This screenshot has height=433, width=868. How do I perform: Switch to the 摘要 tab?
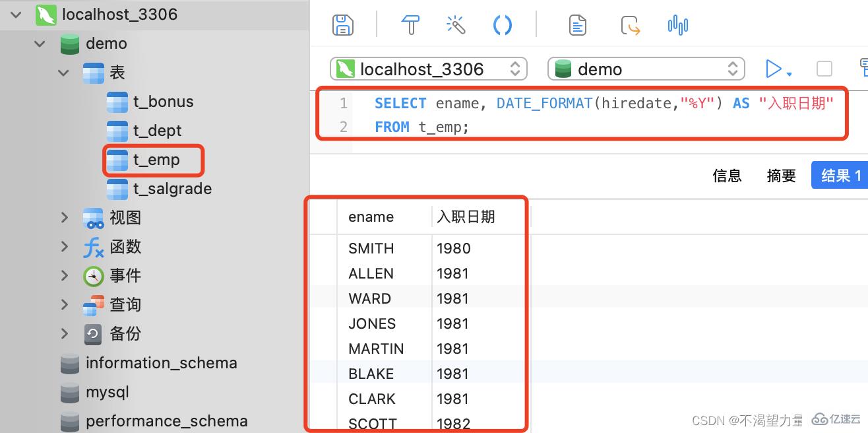[x=781, y=175]
